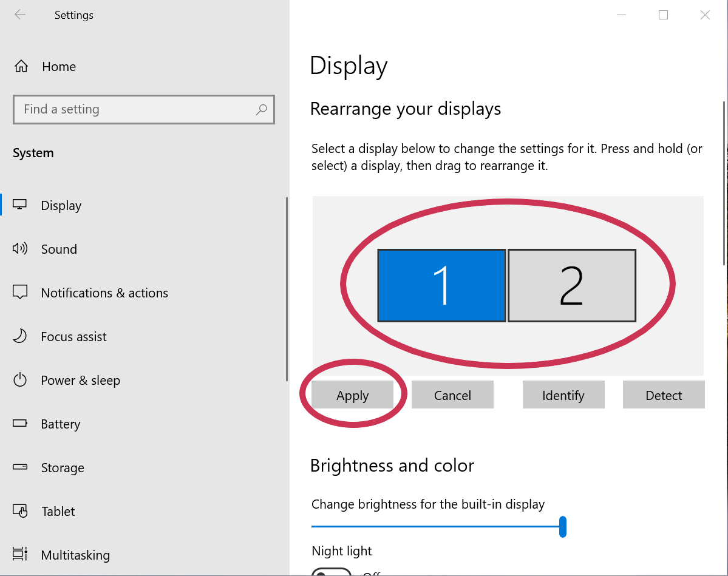Image resolution: width=728 pixels, height=576 pixels.
Task: Click the Notifications & actions icon
Action: point(20,292)
